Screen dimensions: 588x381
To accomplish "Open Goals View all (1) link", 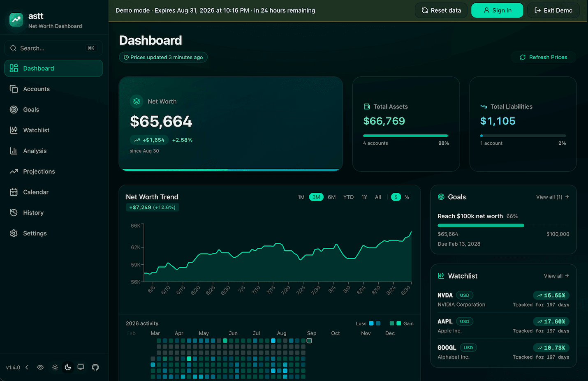I will tap(552, 197).
